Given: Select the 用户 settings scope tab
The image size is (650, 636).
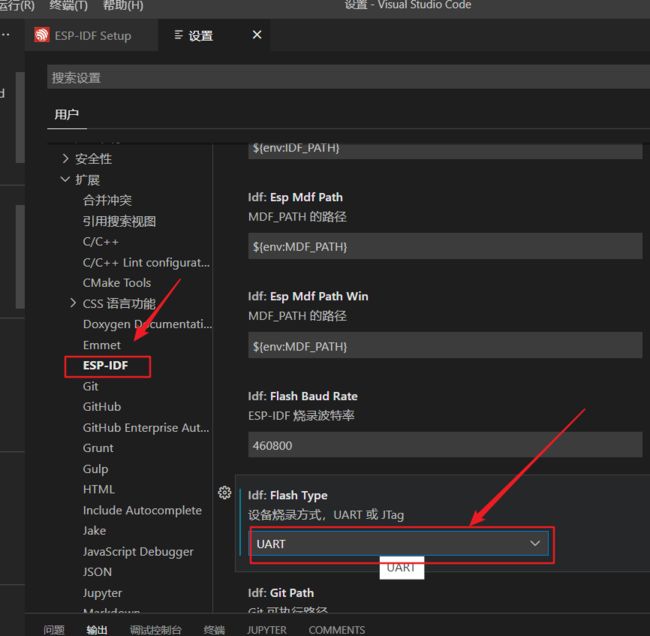Looking at the screenshot, I should tap(66, 114).
